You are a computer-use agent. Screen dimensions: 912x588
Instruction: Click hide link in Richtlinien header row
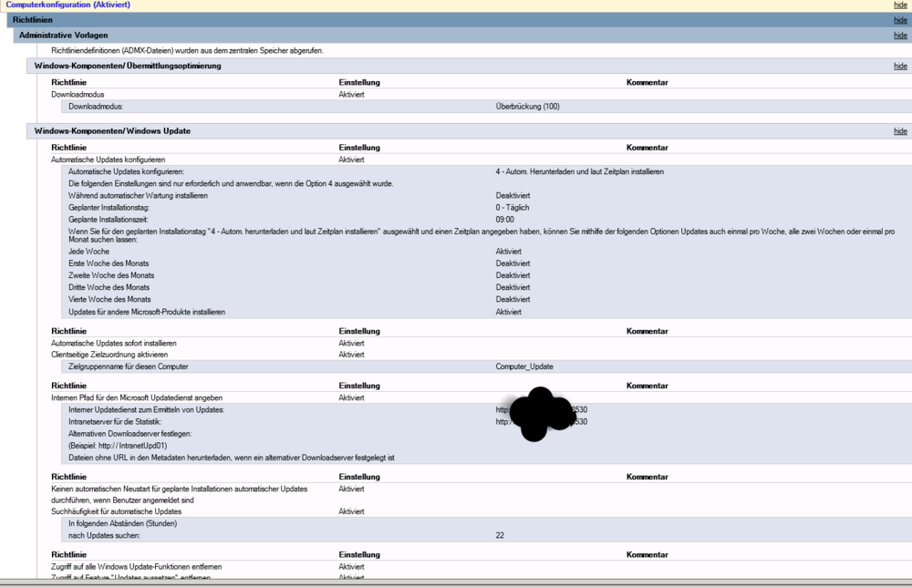tap(900, 20)
